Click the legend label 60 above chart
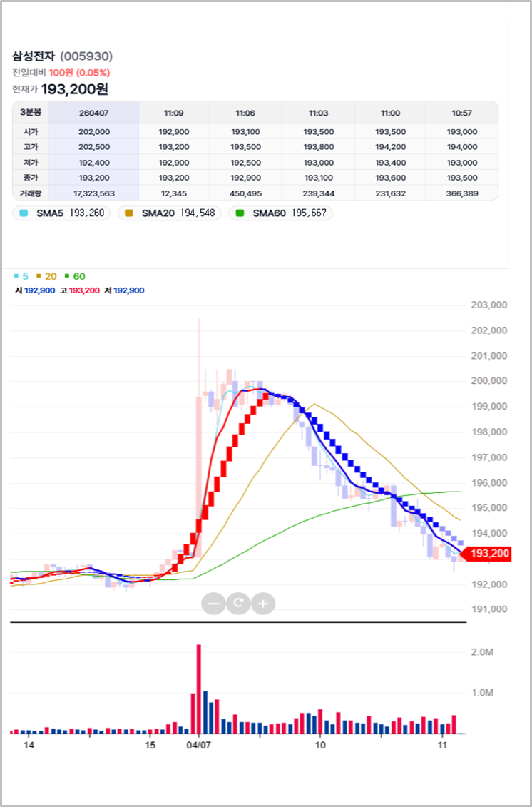Image resolution: width=532 pixels, height=807 pixels. [78, 276]
